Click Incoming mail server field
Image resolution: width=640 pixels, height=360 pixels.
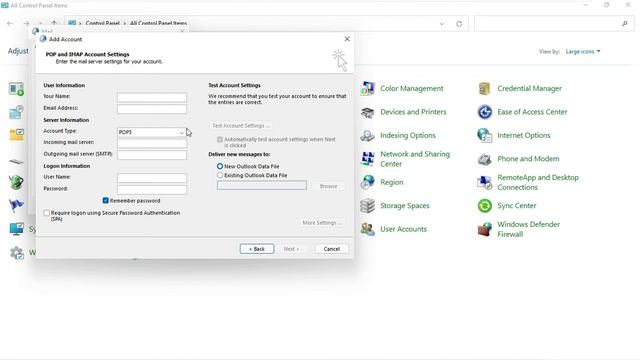click(152, 143)
